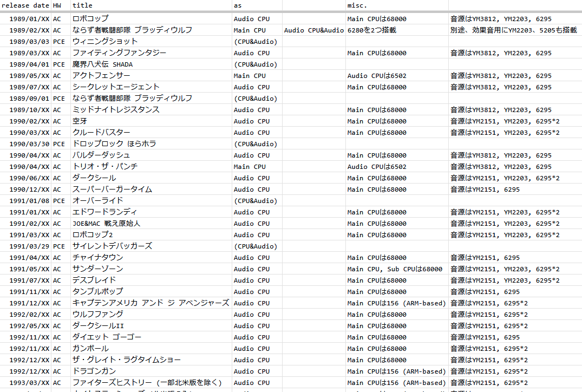Click 'Main CPU, Sub CPUは68000' cell
The height and width of the screenshot is (392, 582).
point(395,269)
